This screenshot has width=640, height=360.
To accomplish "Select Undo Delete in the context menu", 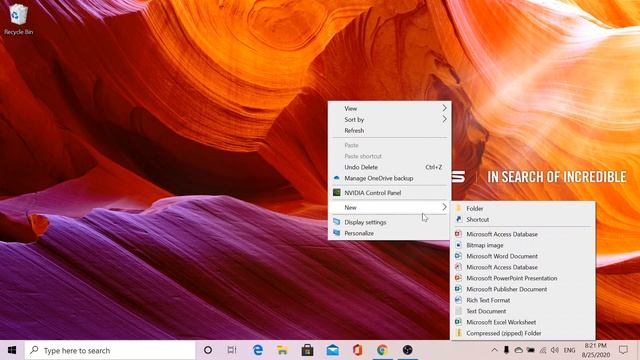I will pyautogui.click(x=389, y=167).
